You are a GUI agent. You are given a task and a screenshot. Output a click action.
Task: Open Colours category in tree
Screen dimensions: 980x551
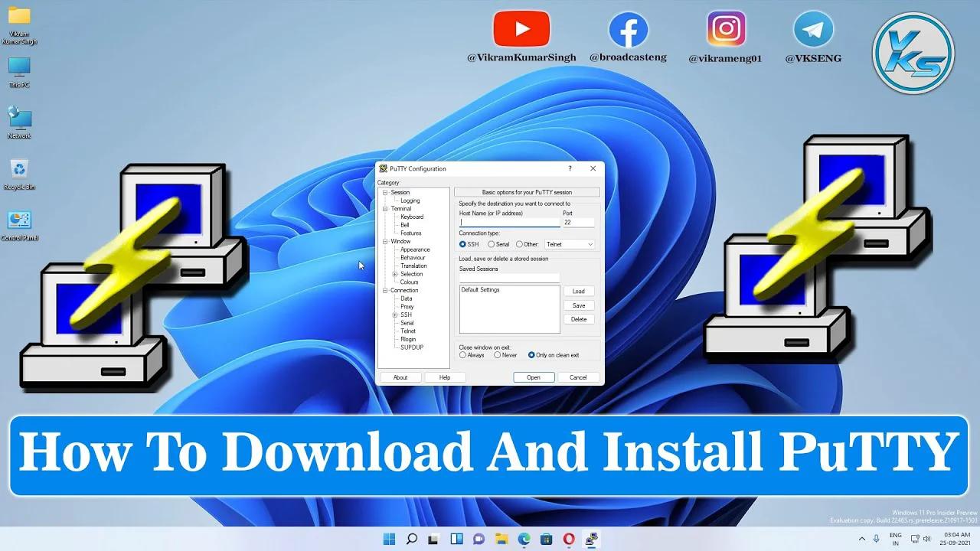tap(410, 282)
